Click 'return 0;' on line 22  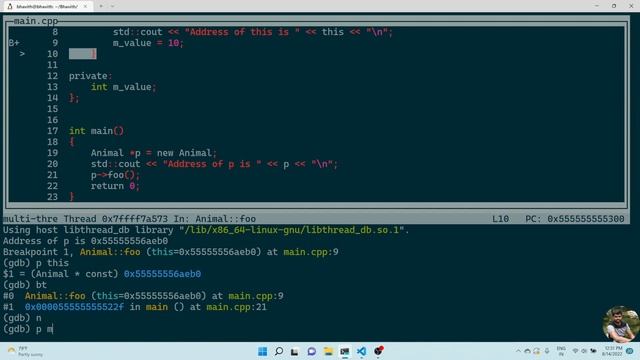pyautogui.click(x=115, y=186)
